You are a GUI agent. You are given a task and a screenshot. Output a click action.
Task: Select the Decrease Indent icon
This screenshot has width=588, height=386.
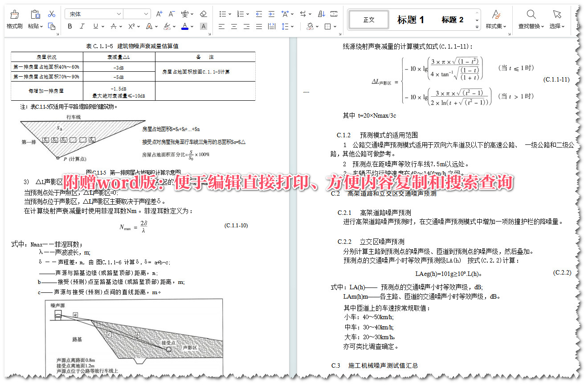pos(259,14)
